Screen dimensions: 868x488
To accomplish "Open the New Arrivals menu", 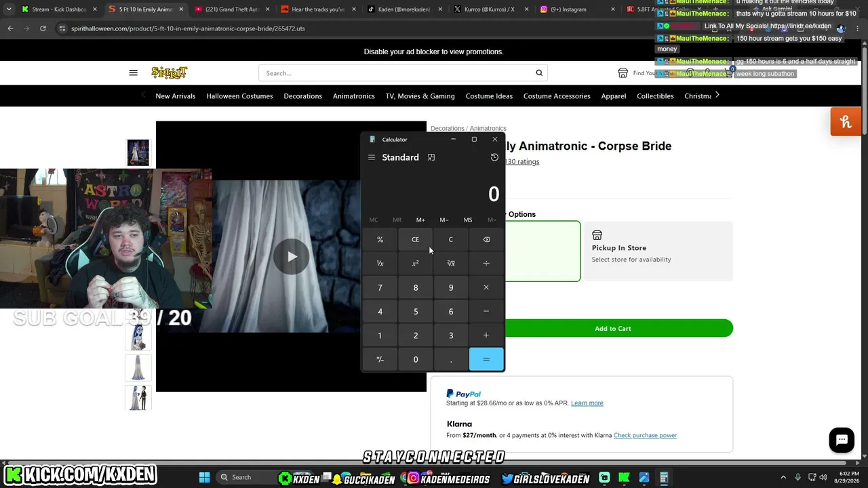I will pos(176,96).
